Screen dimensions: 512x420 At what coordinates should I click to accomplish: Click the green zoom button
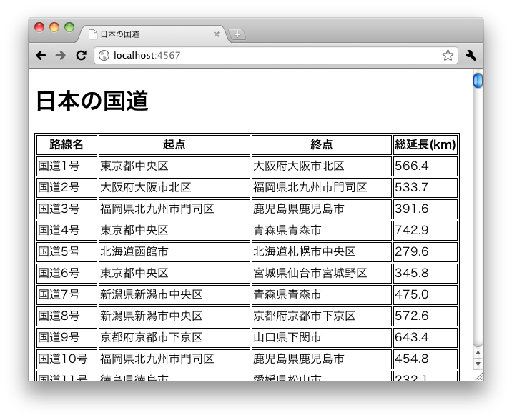pyautogui.click(x=69, y=27)
